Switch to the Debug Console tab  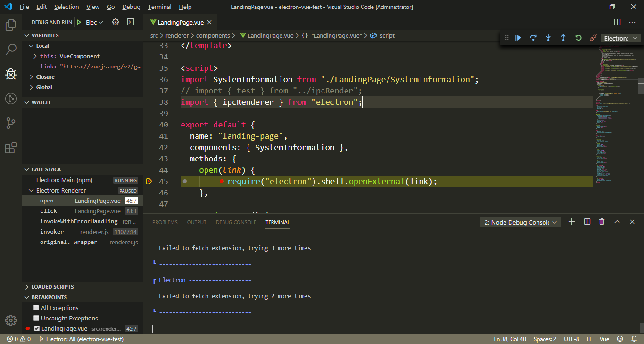coord(236,222)
